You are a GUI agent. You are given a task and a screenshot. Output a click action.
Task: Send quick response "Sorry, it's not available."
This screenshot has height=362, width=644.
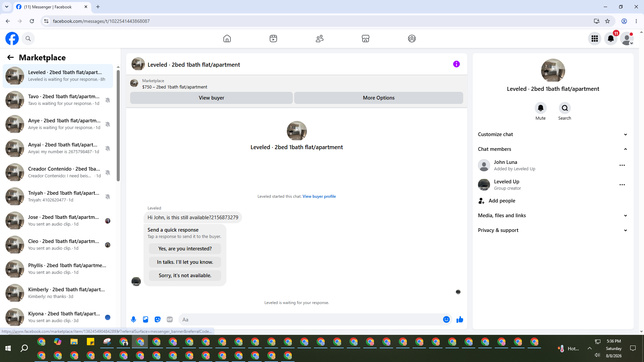coord(185,276)
